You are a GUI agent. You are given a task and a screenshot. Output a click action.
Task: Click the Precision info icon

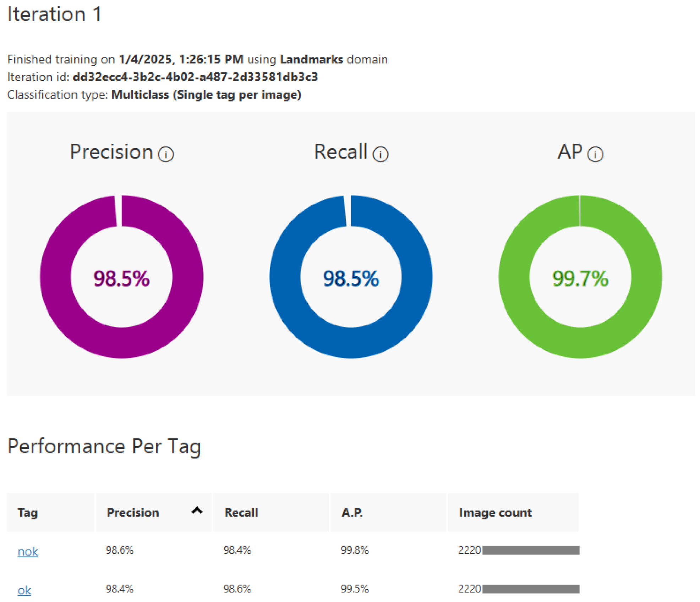(x=166, y=154)
